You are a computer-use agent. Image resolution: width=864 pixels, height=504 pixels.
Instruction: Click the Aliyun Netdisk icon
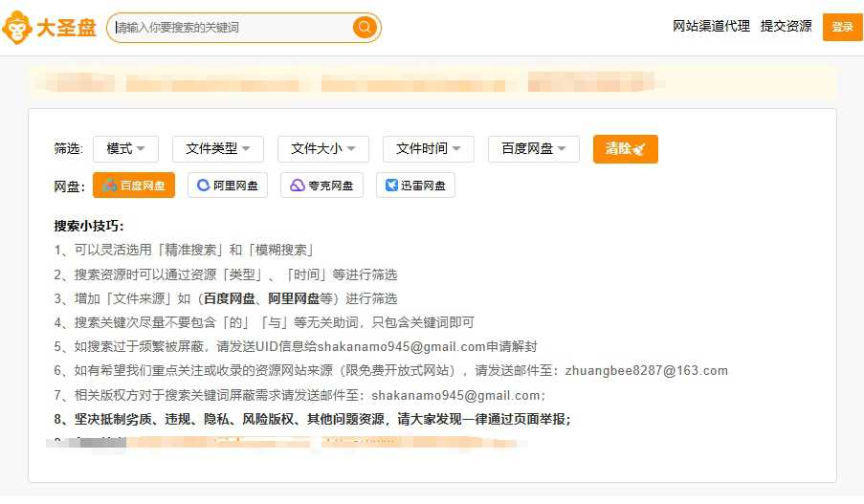tap(203, 186)
